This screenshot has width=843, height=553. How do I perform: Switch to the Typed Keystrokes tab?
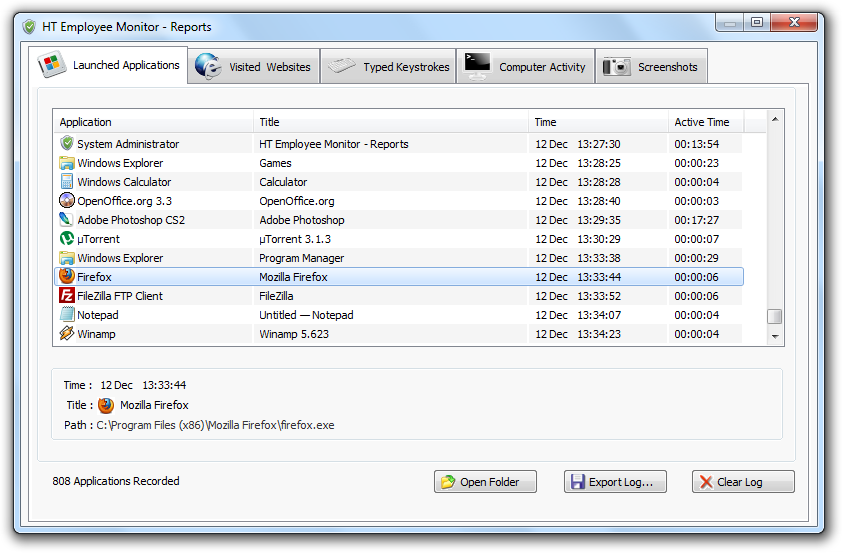[389, 67]
